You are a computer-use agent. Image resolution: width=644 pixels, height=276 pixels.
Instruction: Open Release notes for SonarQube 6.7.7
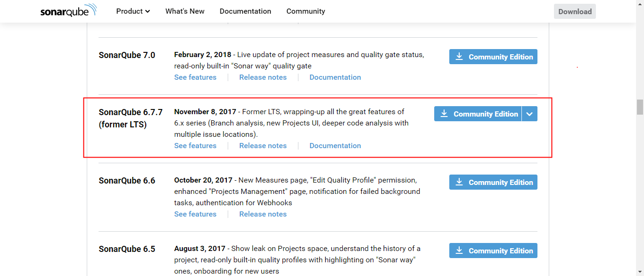click(x=263, y=146)
